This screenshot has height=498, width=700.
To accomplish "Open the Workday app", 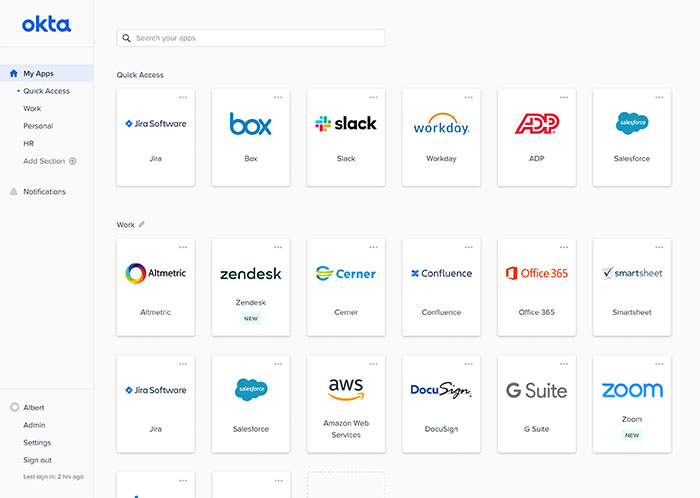I will [441, 137].
